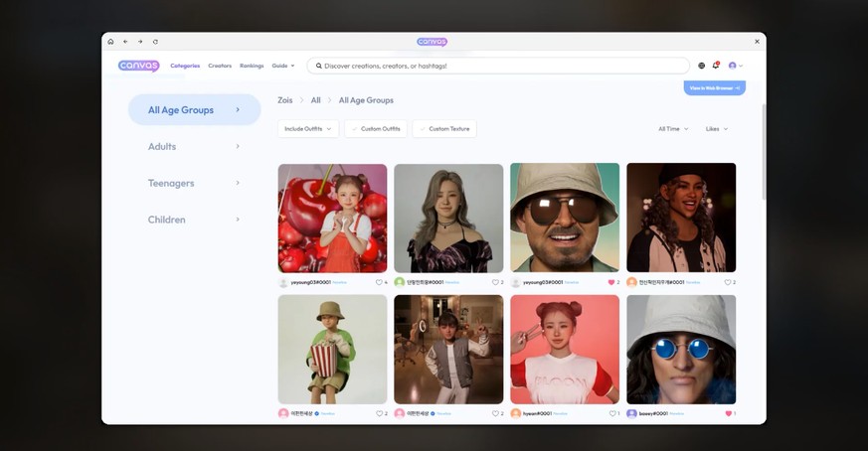Screen dimensions: 868x451
Task: Expand the Teenagers category
Action: pos(194,183)
